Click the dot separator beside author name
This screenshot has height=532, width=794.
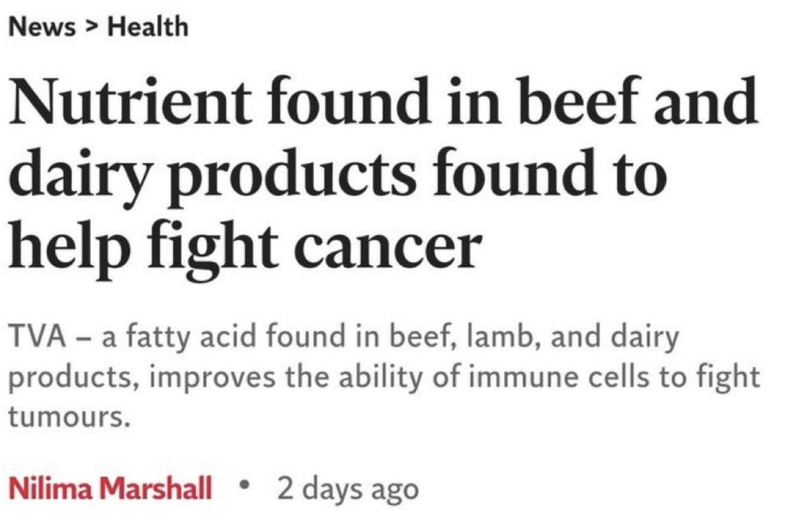[245, 484]
